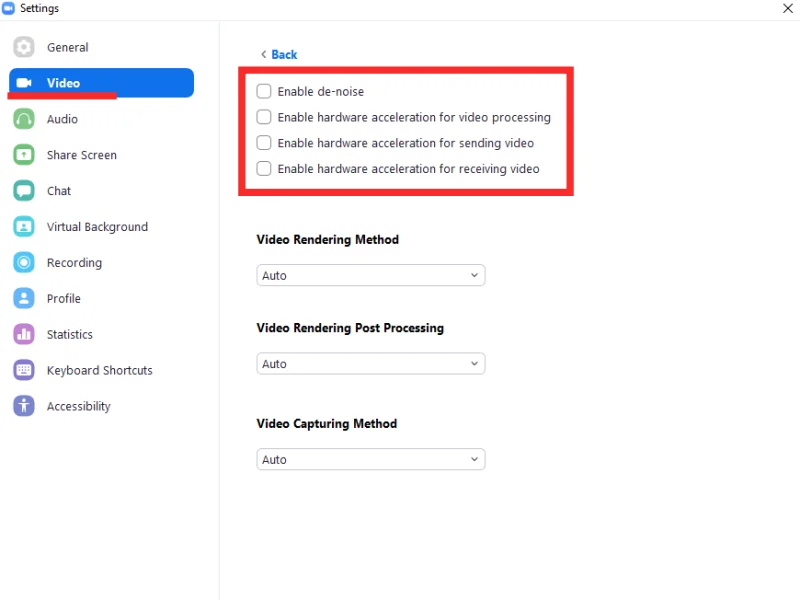Tick hardware acceleration for receiving video
Viewport: 800px width, 600px height.
coord(264,169)
